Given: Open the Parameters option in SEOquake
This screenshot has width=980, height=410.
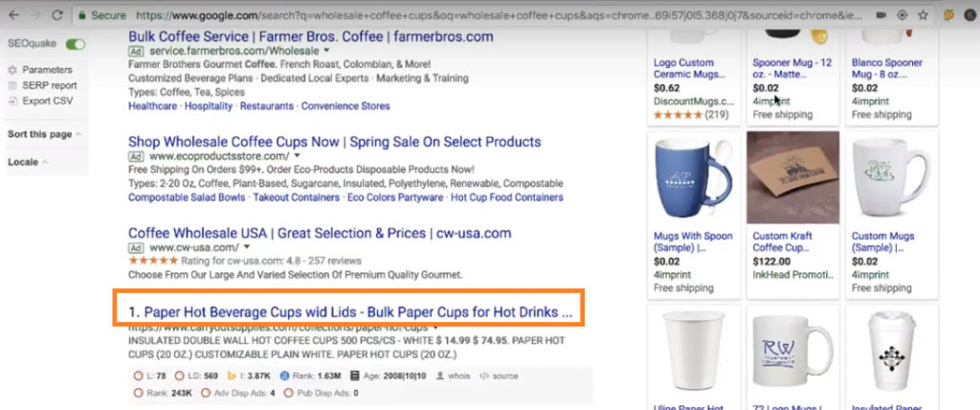Looking at the screenshot, I should click(x=48, y=70).
